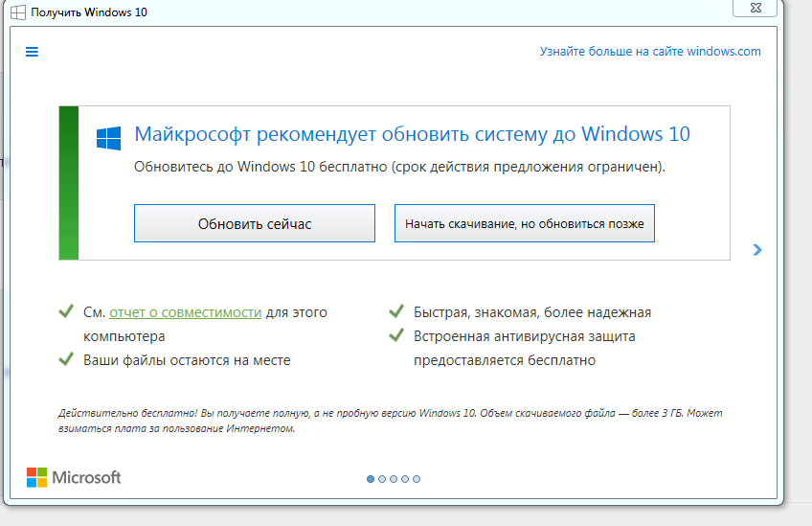
Task: Click checkmark beside 'Быстрая, знакомая, более надежная'
Action: (x=396, y=311)
